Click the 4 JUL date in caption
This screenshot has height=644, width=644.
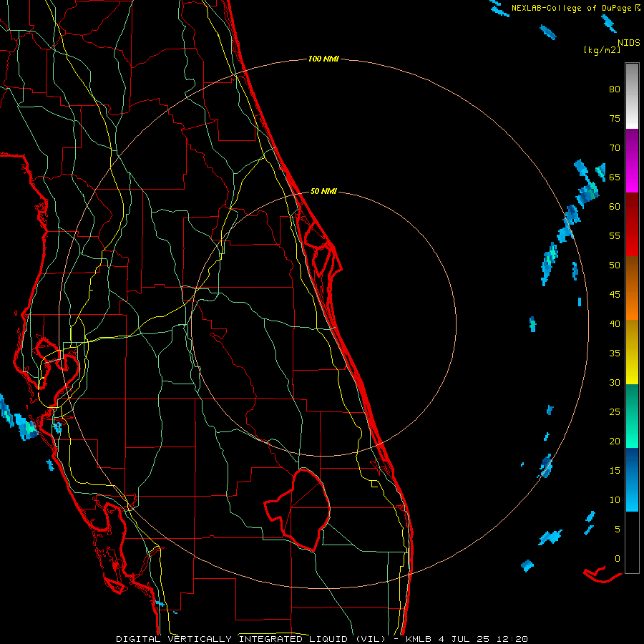click(455, 639)
